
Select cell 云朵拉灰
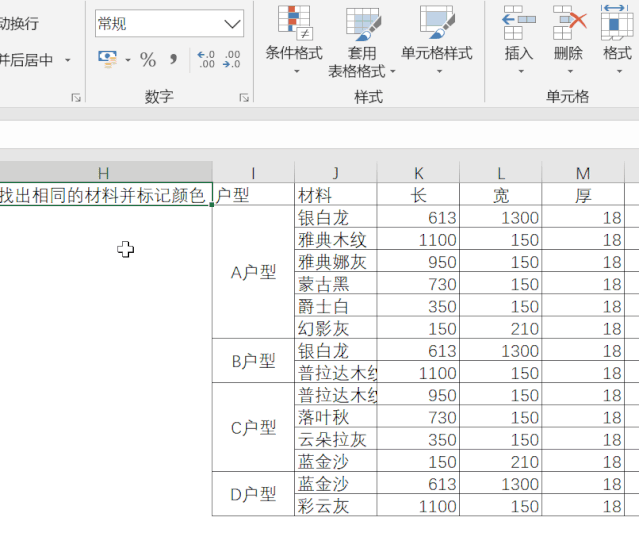click(x=336, y=439)
